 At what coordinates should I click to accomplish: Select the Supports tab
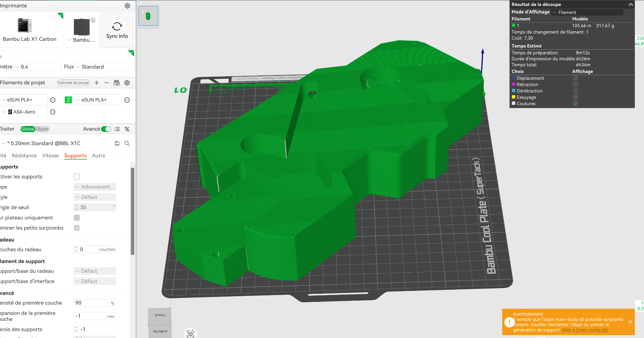(75, 155)
